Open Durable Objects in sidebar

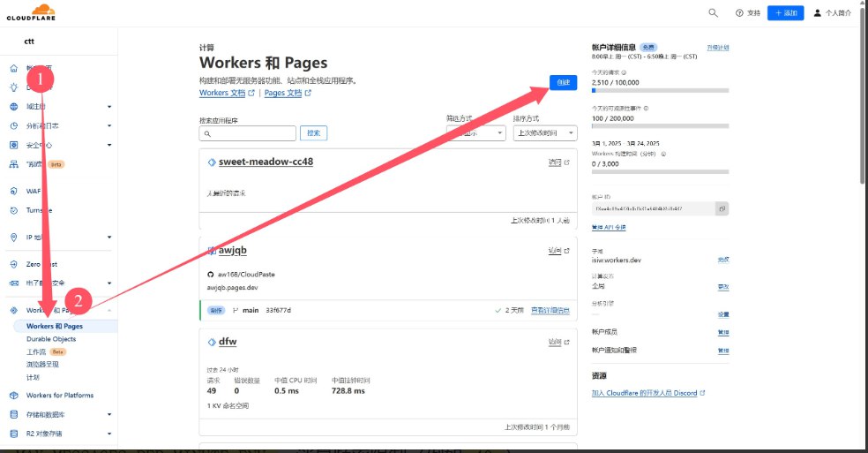[51, 339]
